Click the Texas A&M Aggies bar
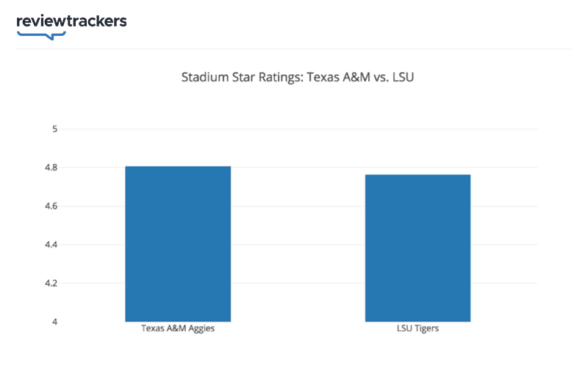 (x=177, y=244)
